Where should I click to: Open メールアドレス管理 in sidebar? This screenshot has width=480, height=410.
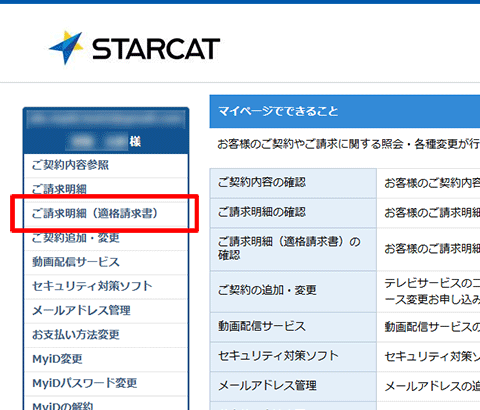pos(106,311)
